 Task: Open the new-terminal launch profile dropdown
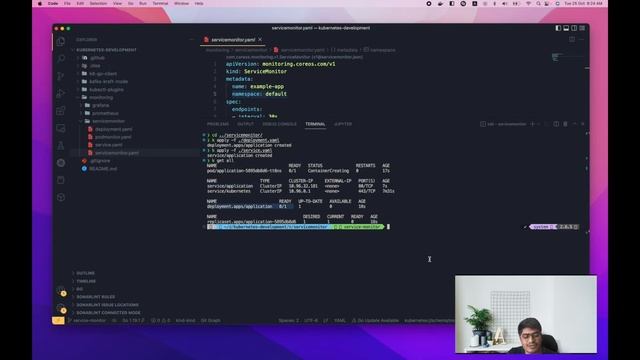(x=539, y=124)
